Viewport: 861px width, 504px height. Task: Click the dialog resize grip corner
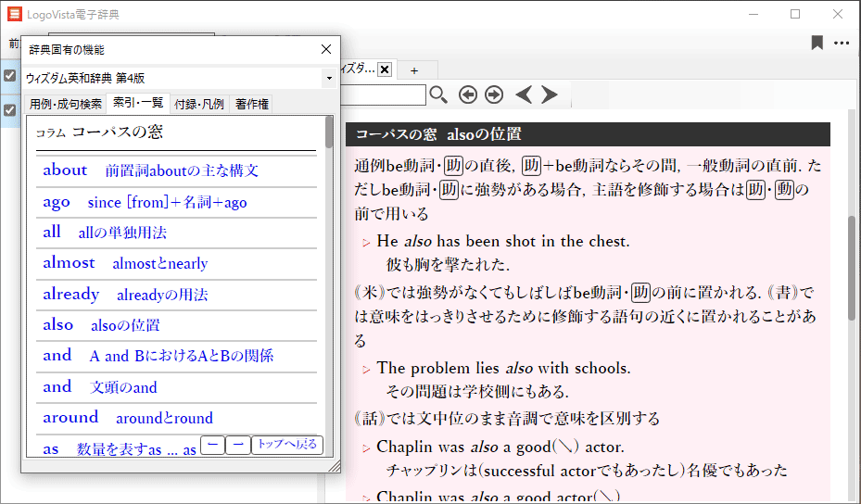click(x=334, y=466)
